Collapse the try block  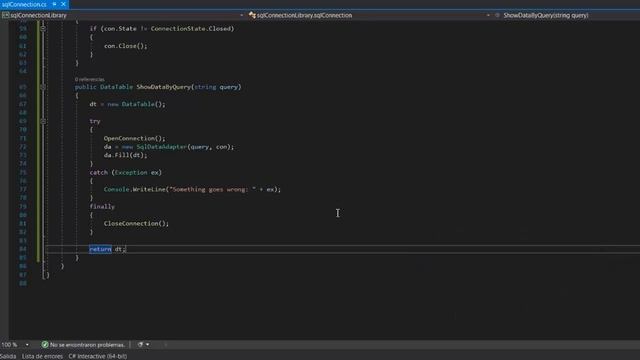pos(43,121)
